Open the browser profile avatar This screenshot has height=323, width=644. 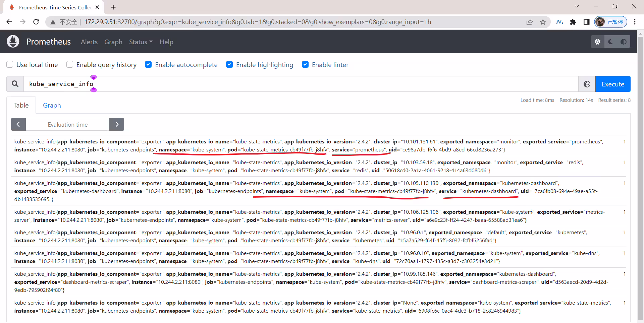coord(610,22)
